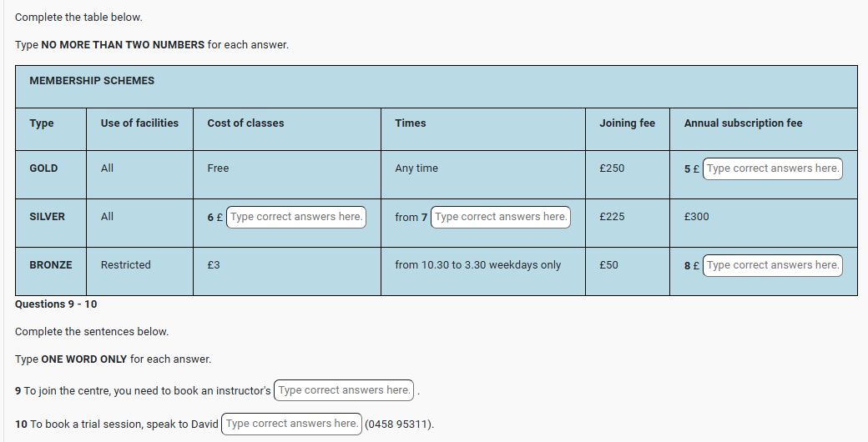Click the £250 joining fee cell
The height and width of the screenshot is (442, 868).
pyautogui.click(x=612, y=168)
